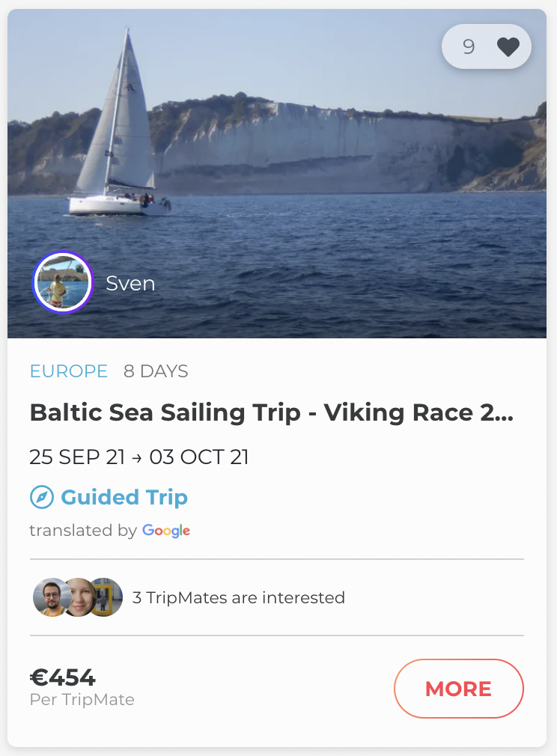Open first interested TripMate avatar with glasses

pos(51,597)
